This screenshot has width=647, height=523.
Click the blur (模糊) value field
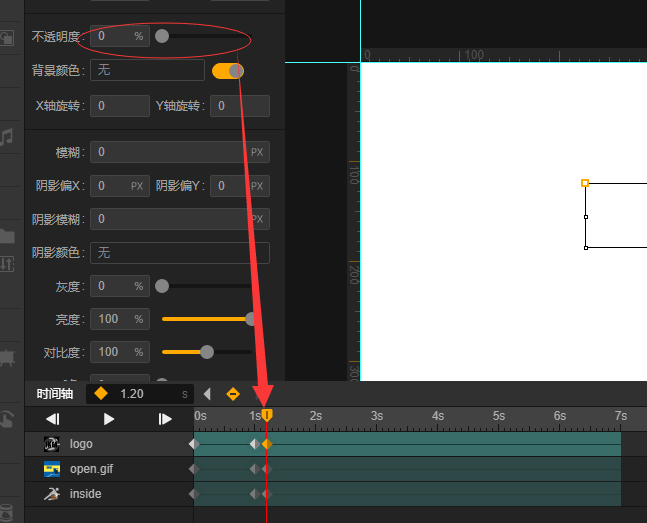pyautogui.click(x=180, y=152)
